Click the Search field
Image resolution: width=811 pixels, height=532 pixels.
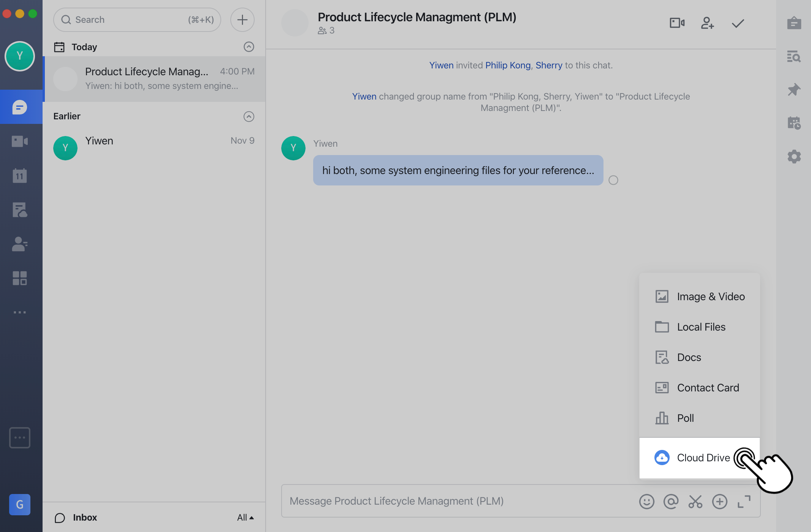137,20
